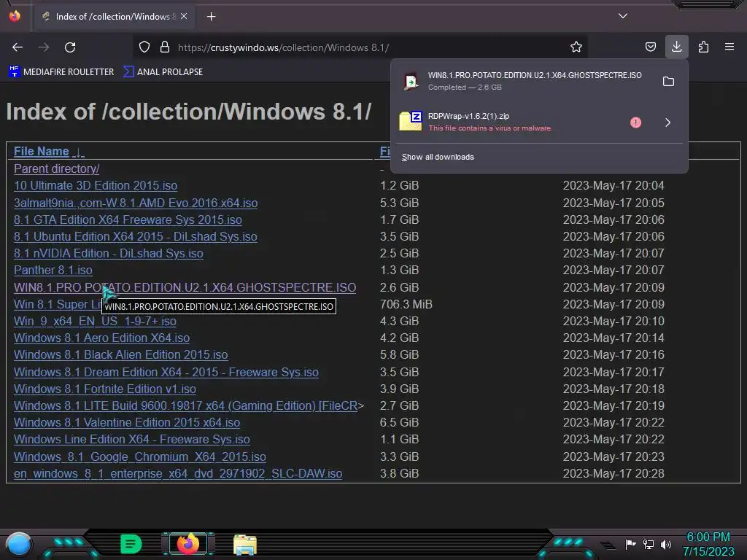Open Windows 8.1 Fortnite Edition v1.iso

pos(105,389)
